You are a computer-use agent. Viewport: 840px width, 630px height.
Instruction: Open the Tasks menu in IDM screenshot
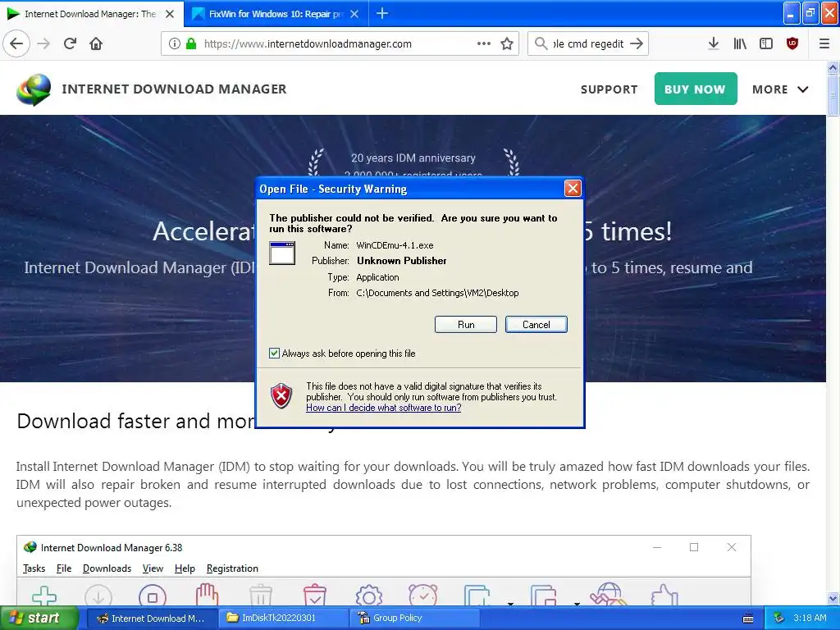(34, 568)
